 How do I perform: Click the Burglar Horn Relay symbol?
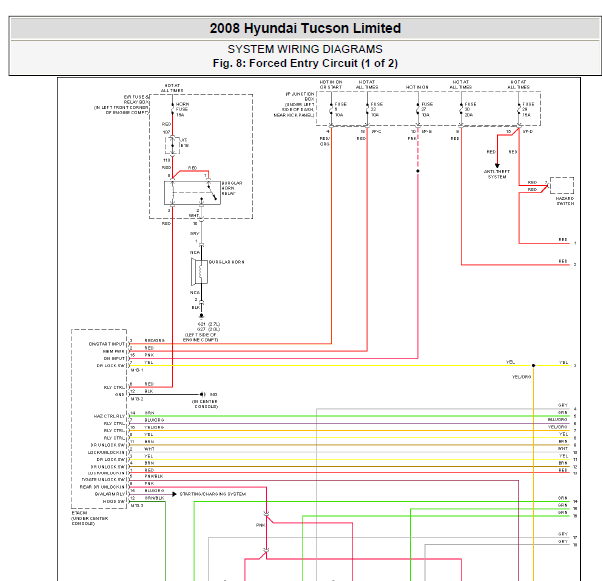click(190, 190)
